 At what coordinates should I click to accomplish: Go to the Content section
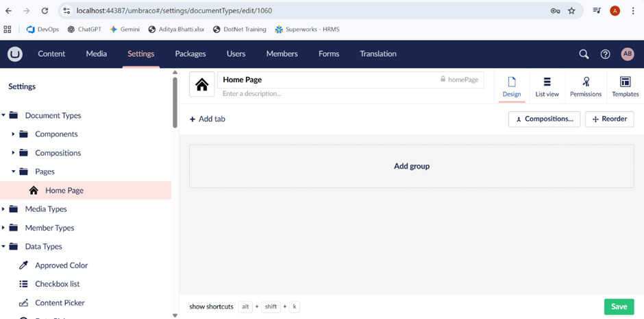tap(51, 54)
